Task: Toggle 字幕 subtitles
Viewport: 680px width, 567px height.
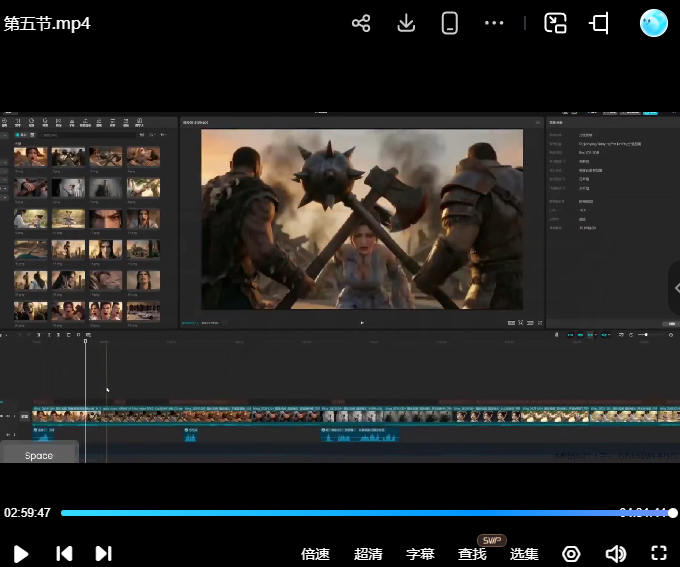Action: click(420, 554)
